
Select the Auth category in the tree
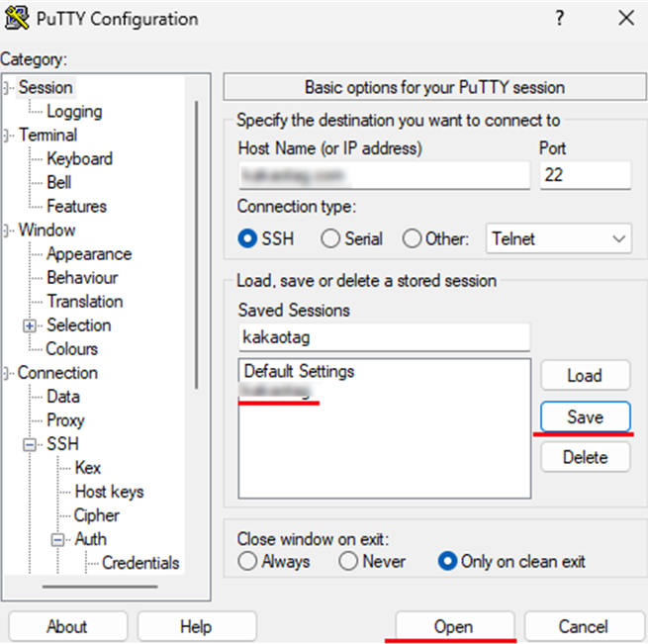coord(90,539)
